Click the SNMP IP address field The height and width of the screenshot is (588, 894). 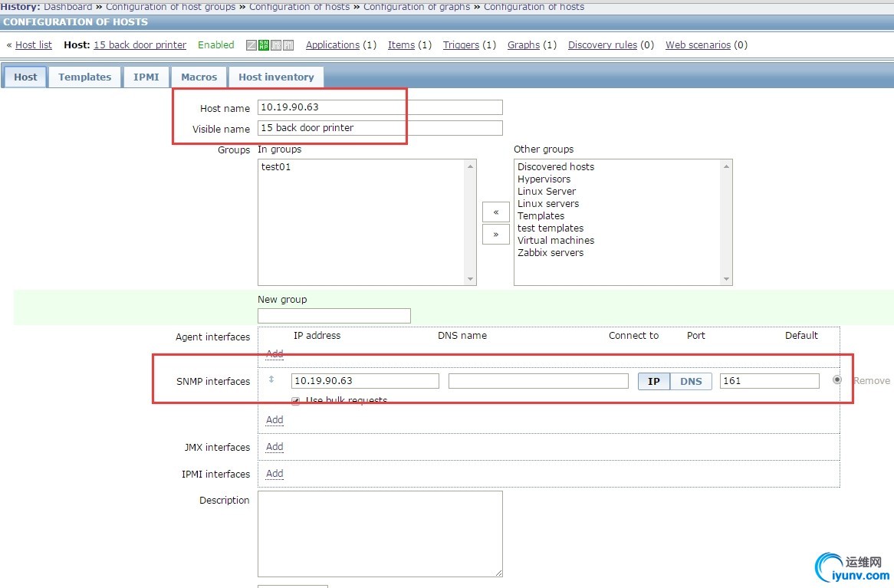tap(365, 381)
